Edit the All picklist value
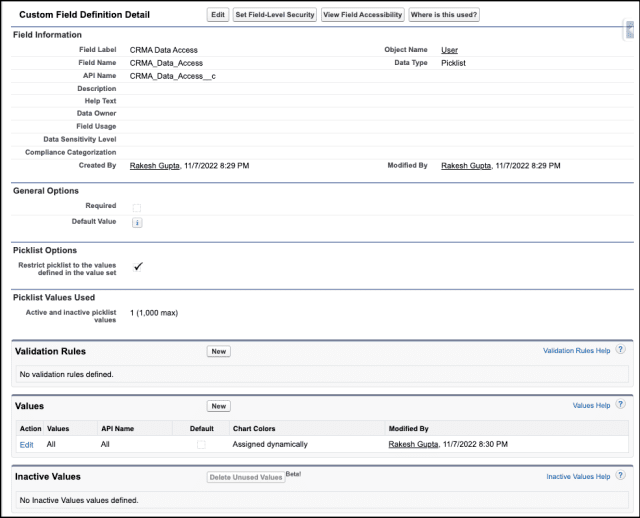Viewport: 640px width, 518px height. pyautogui.click(x=27, y=443)
